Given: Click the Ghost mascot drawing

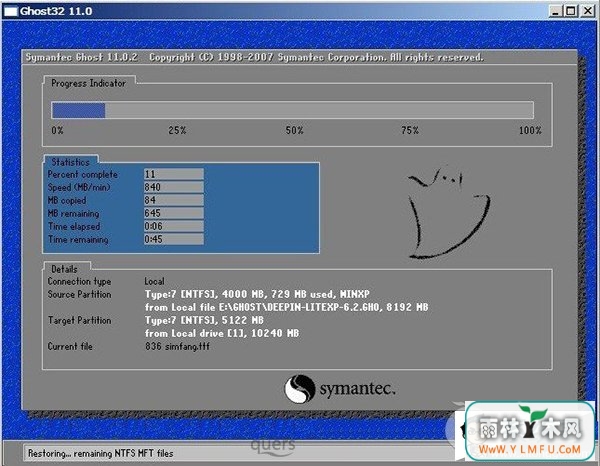Looking at the screenshot, I should pyautogui.click(x=448, y=212).
